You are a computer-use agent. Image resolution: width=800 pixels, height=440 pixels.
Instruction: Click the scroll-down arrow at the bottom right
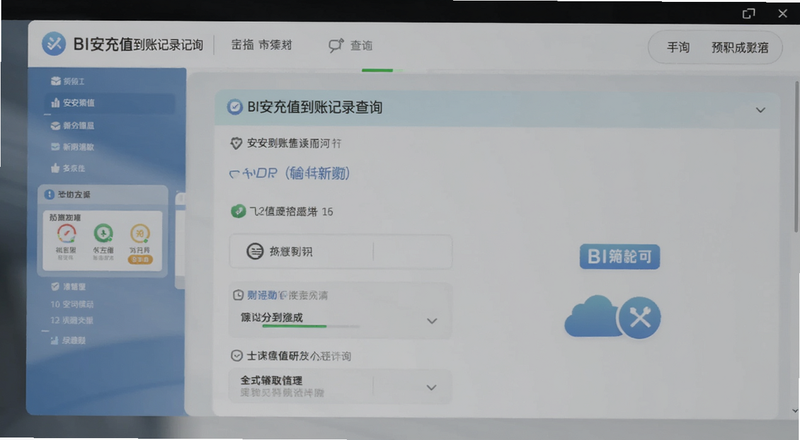click(795, 411)
